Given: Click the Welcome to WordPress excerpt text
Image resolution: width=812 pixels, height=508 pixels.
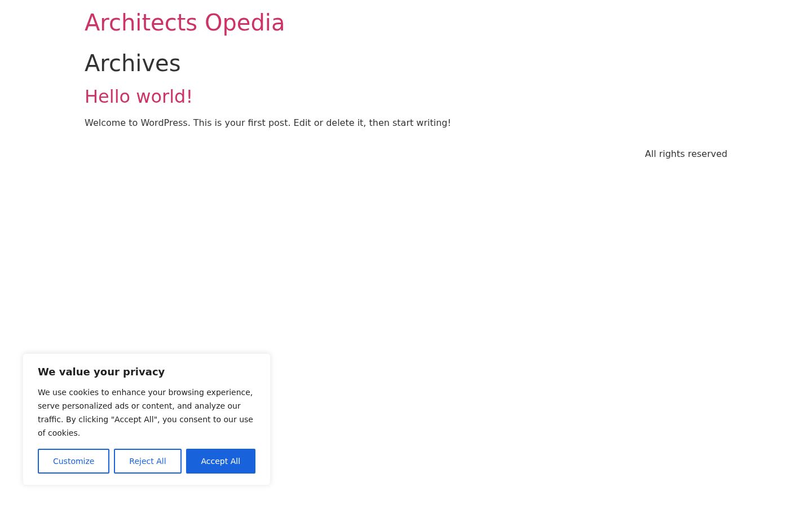Looking at the screenshot, I should click(268, 123).
